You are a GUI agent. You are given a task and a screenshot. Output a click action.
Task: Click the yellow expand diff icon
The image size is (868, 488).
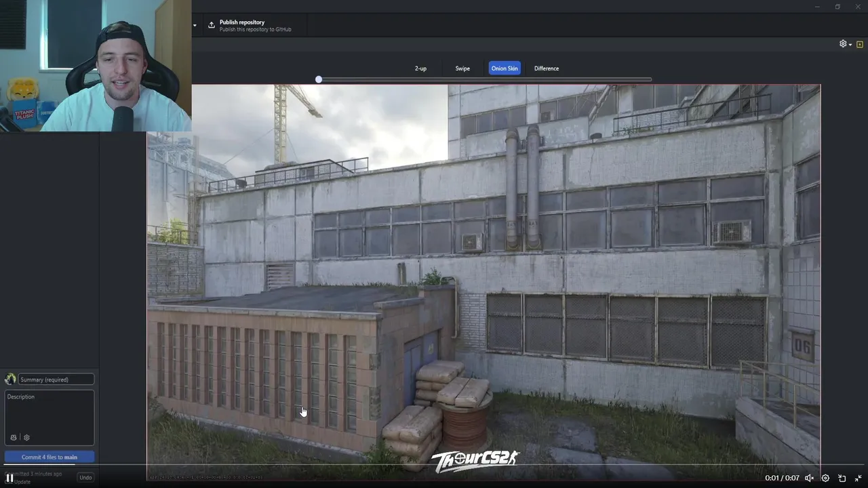[860, 44]
